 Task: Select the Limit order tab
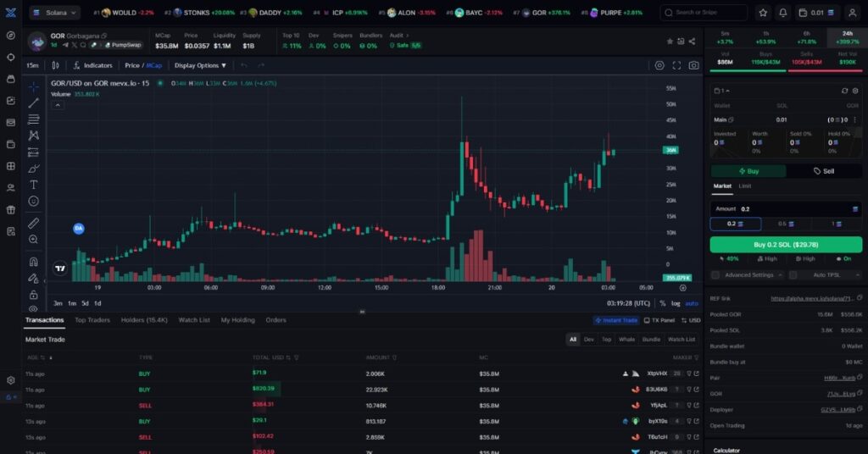coord(744,186)
